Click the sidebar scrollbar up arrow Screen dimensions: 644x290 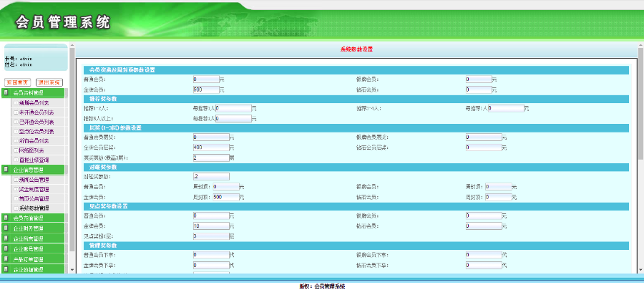tap(72, 46)
